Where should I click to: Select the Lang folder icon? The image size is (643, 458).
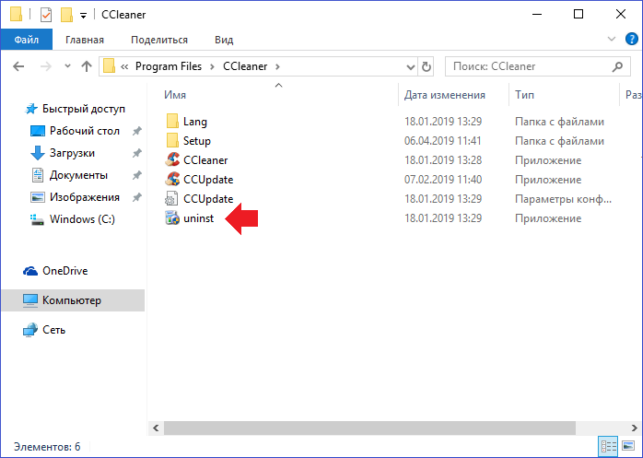click(172, 121)
